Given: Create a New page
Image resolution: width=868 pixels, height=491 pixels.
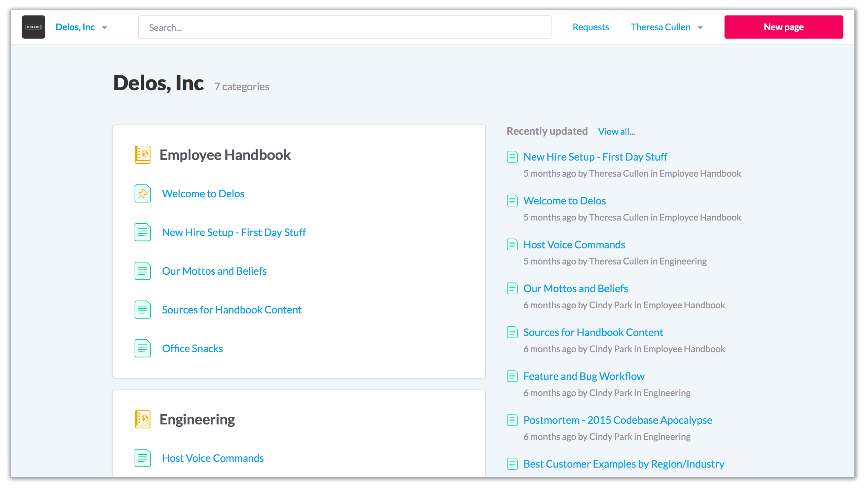Looking at the screenshot, I should [783, 27].
